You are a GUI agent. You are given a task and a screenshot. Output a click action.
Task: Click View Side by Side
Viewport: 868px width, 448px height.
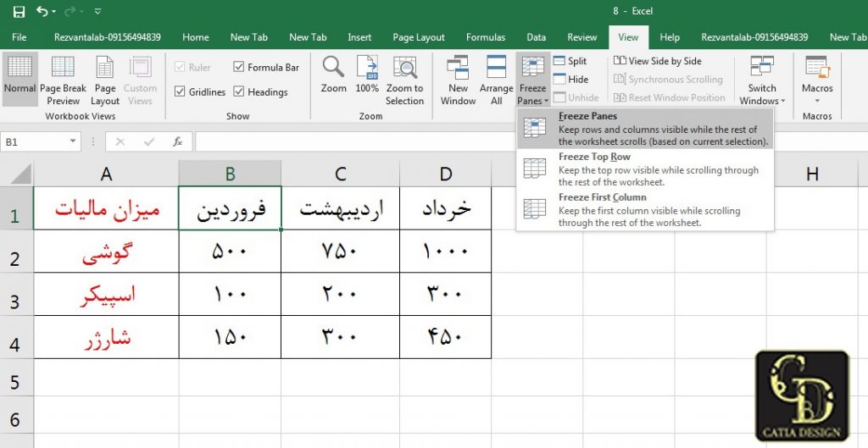[x=658, y=61]
